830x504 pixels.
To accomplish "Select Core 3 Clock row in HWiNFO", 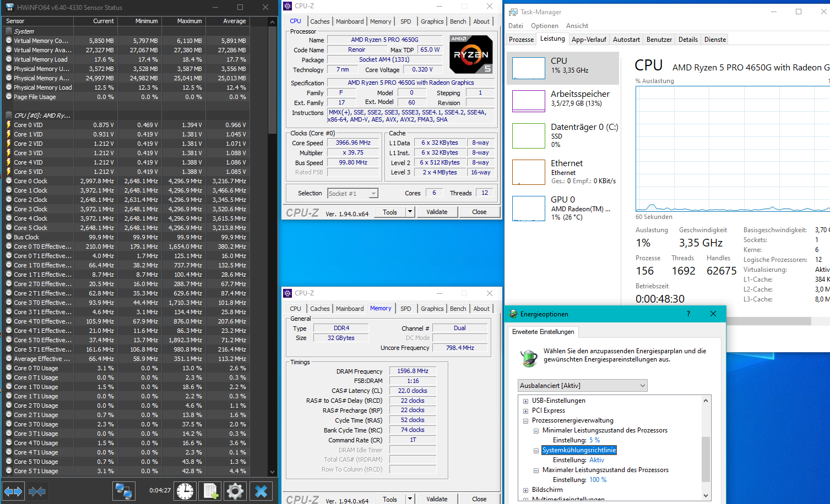I will (126, 209).
